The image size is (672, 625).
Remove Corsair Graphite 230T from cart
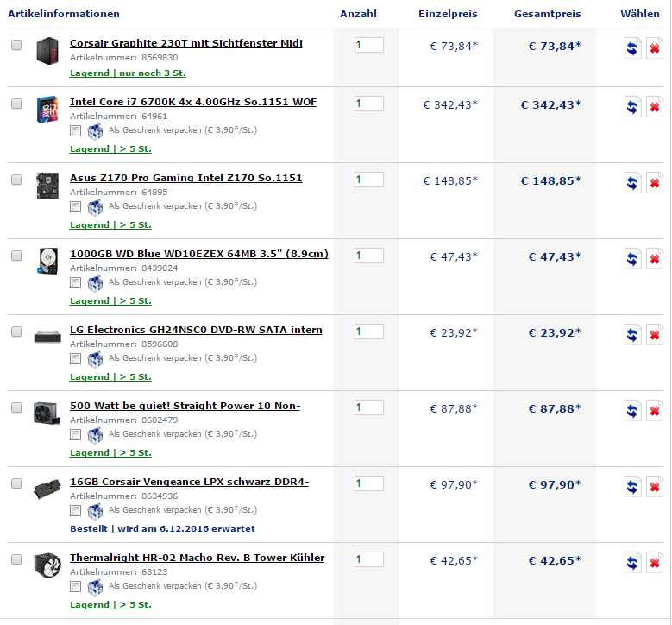[655, 47]
